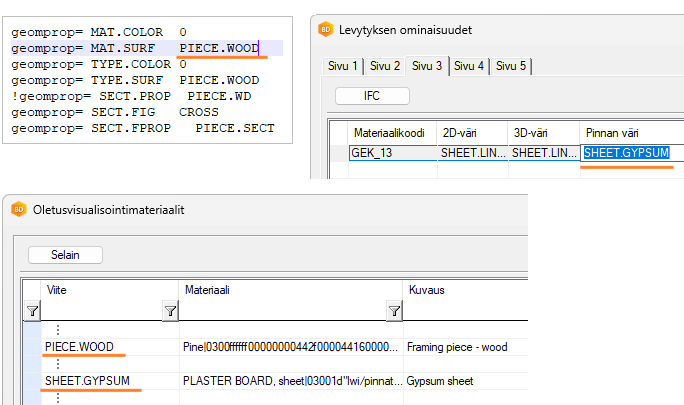Click the filter icon in the row header

(x=31, y=313)
